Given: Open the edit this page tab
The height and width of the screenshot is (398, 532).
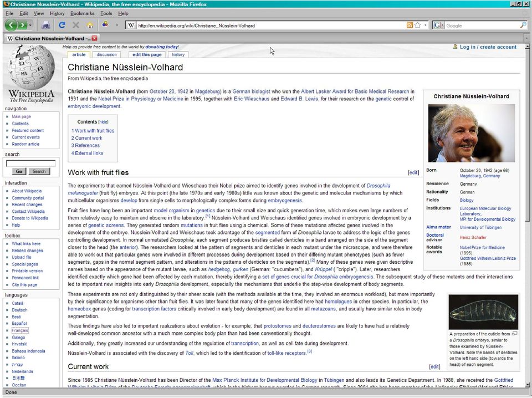Looking at the screenshot, I should pos(147,55).
